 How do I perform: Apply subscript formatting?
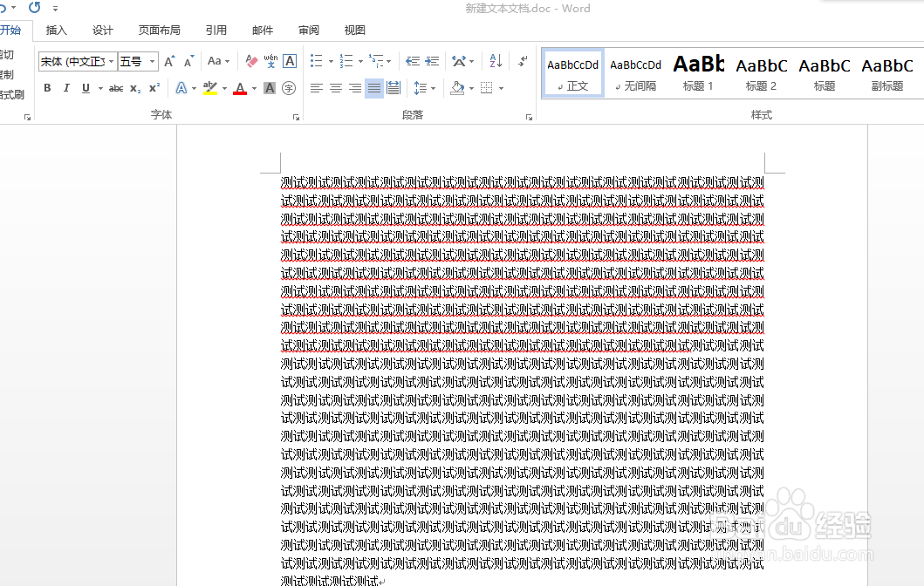pyautogui.click(x=135, y=88)
